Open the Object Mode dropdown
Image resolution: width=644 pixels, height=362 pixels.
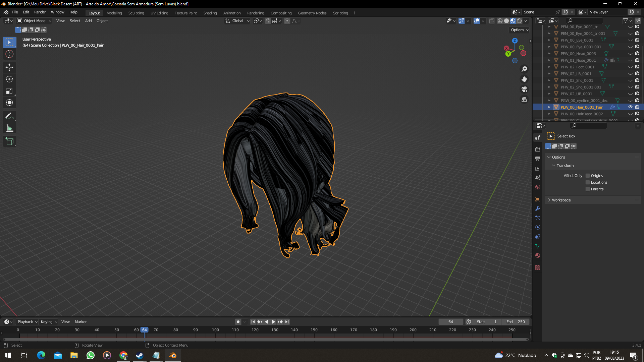click(34, 21)
